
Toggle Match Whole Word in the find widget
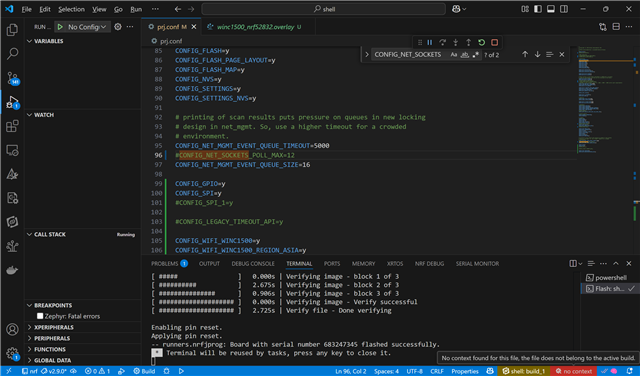pos(464,54)
